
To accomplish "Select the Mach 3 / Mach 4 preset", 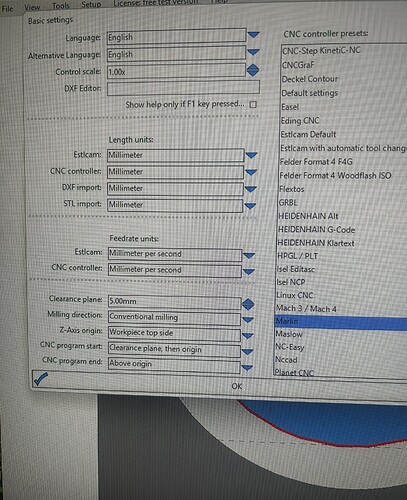I will click(306, 308).
